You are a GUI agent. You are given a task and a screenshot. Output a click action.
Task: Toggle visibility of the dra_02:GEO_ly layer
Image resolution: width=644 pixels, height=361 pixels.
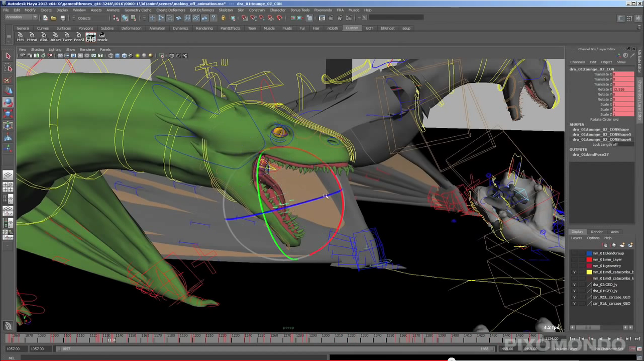[573, 284]
